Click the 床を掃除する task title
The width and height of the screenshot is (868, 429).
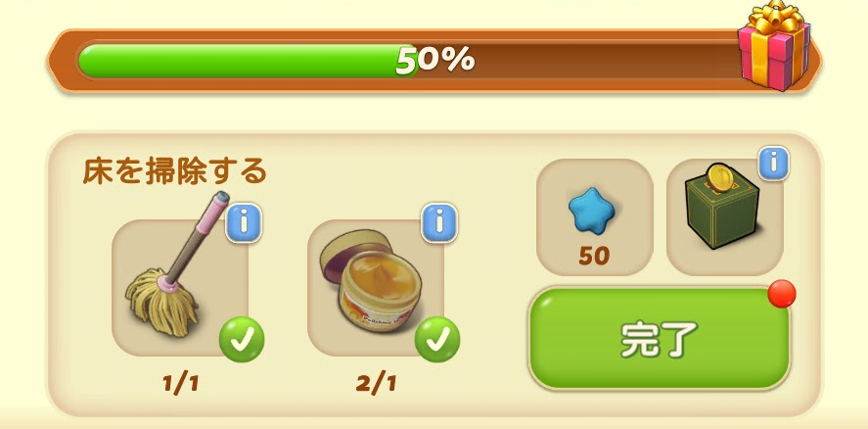pos(174,170)
